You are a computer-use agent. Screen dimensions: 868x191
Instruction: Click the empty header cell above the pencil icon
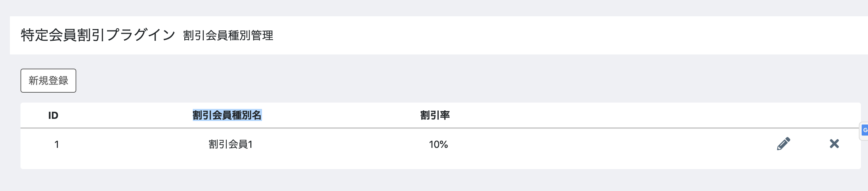pyautogui.click(x=783, y=115)
